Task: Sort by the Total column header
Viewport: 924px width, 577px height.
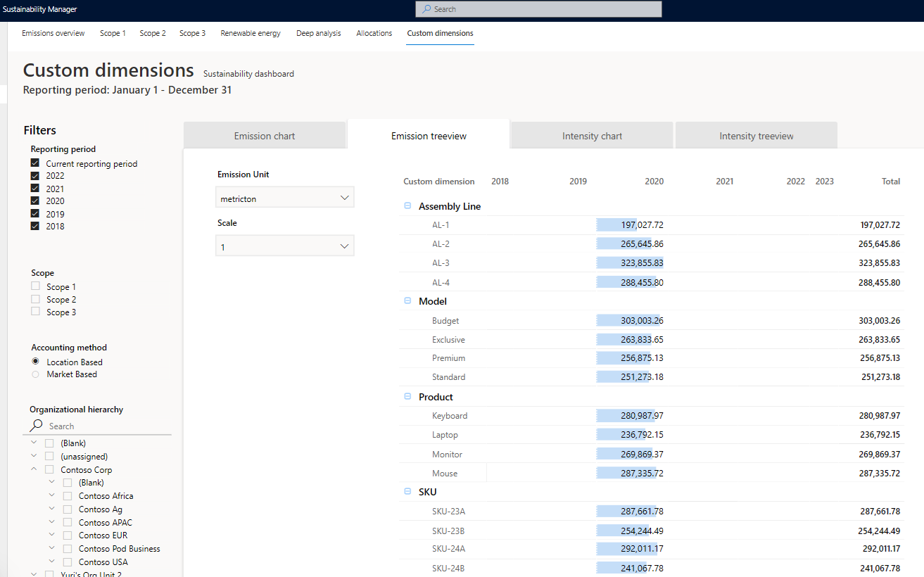Action: click(x=891, y=182)
